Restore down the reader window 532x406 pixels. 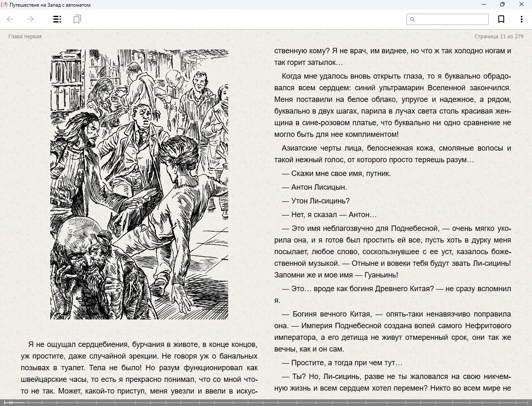[502, 5]
